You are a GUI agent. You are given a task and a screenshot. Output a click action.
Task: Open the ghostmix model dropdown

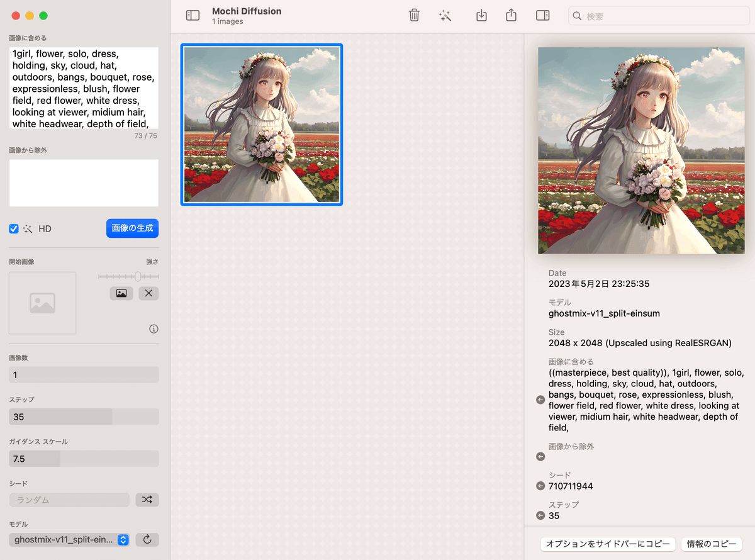click(x=69, y=539)
